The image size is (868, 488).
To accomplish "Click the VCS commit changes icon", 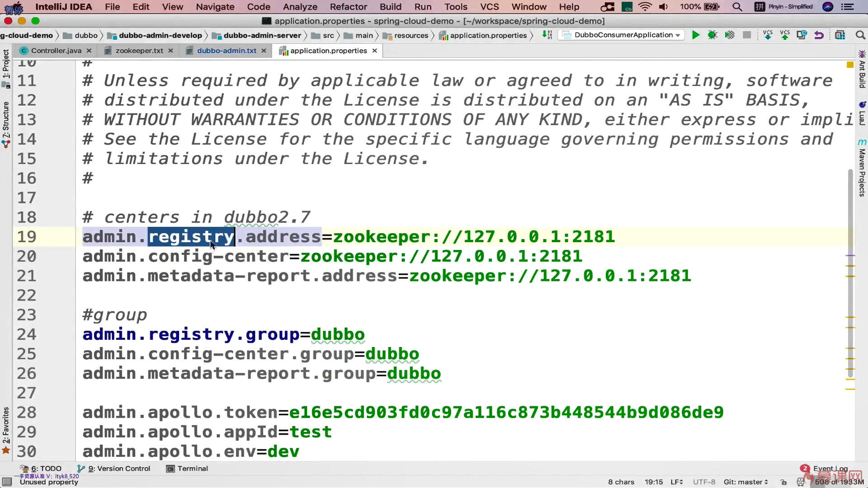I will click(785, 35).
